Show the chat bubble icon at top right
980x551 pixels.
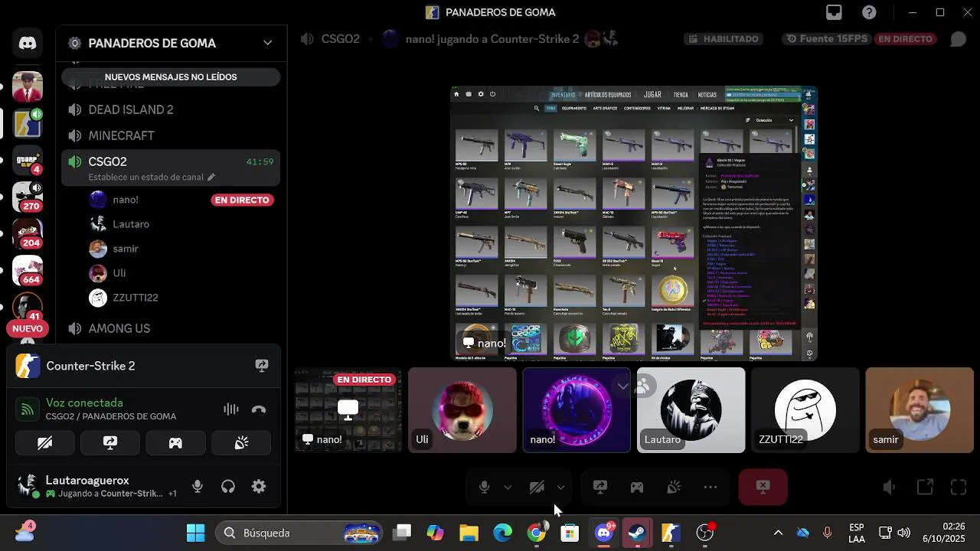tap(958, 39)
